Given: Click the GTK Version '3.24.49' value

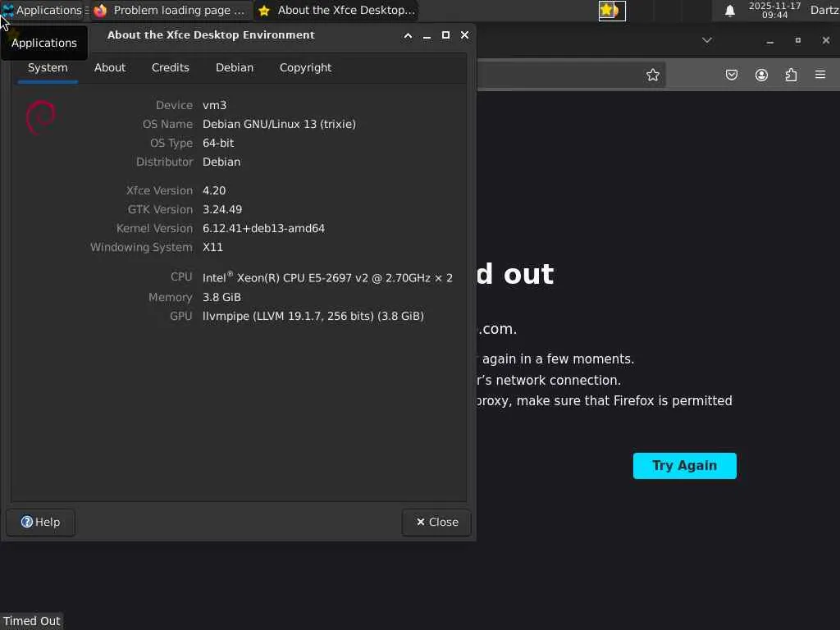Looking at the screenshot, I should click(222, 209).
